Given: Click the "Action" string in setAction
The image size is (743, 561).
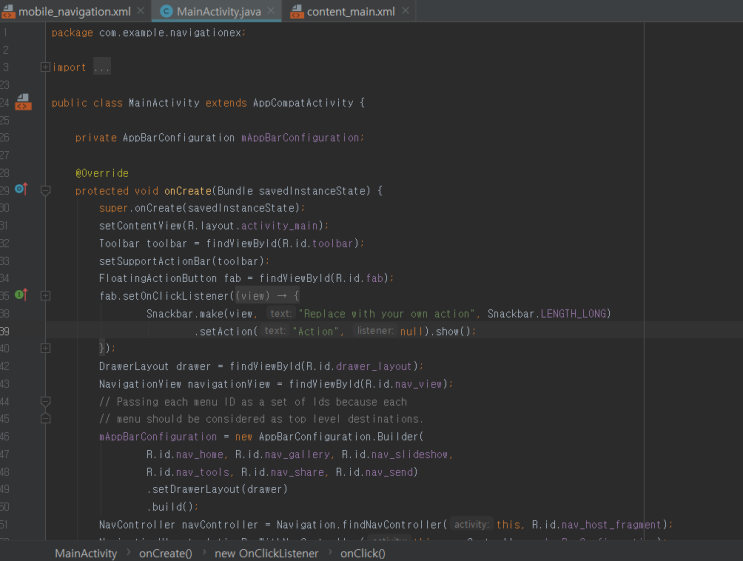Looking at the screenshot, I should (x=316, y=332).
